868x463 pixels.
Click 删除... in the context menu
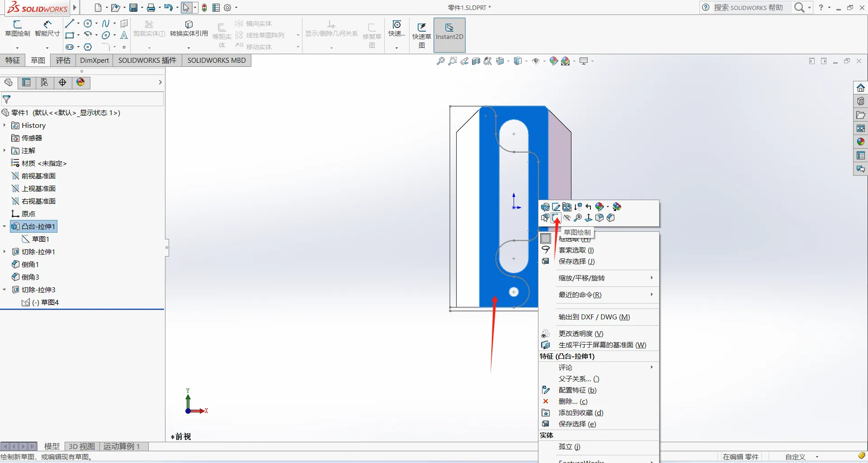[x=572, y=401]
